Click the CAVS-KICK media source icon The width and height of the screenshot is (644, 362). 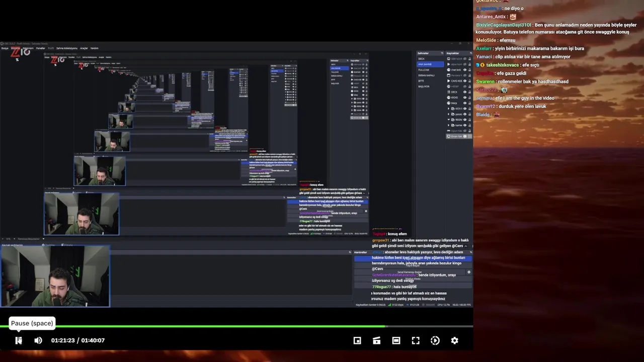(449, 81)
